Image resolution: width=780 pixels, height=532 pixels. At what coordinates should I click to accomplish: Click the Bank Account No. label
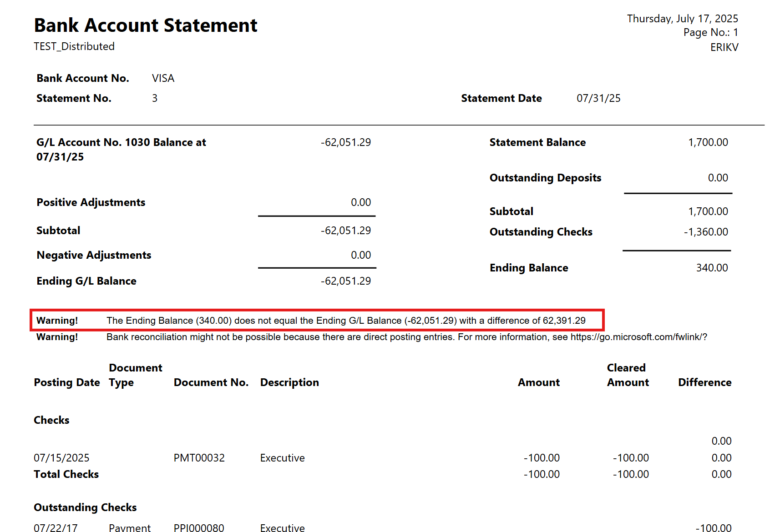[83, 78]
